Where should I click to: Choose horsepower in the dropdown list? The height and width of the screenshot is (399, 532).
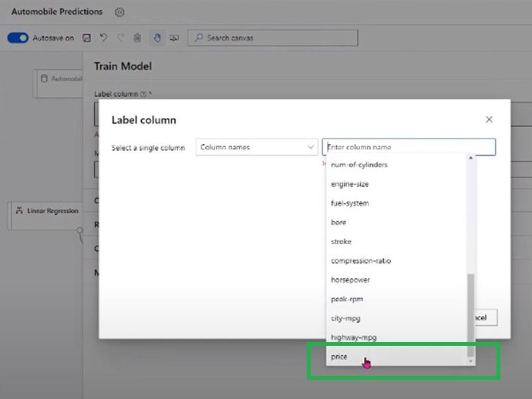pyautogui.click(x=351, y=280)
